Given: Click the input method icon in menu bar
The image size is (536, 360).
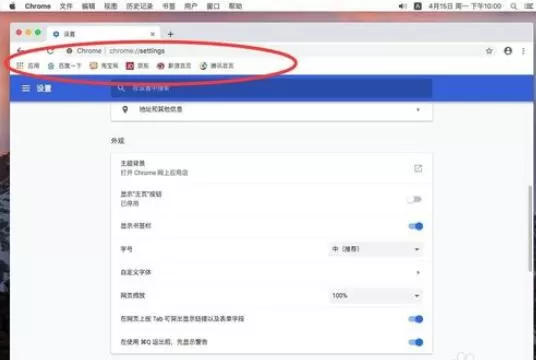Looking at the screenshot, I should point(418,6).
